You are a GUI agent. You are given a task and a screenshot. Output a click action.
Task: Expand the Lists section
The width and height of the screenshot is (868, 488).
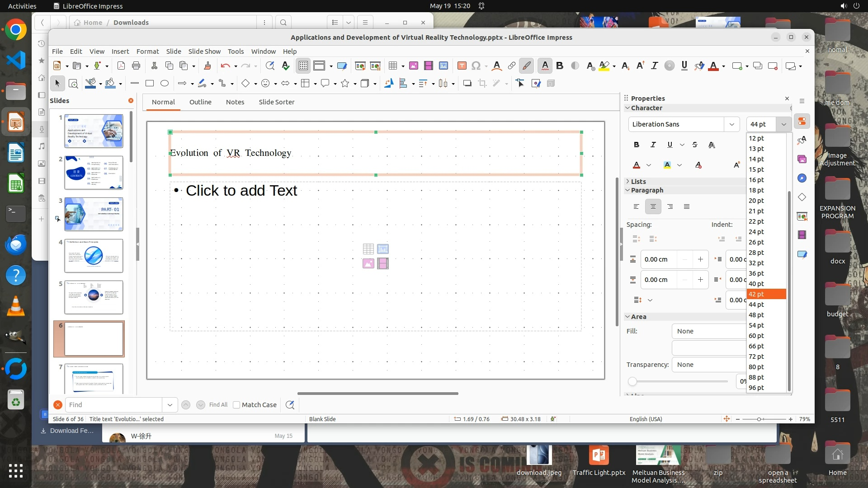point(627,181)
